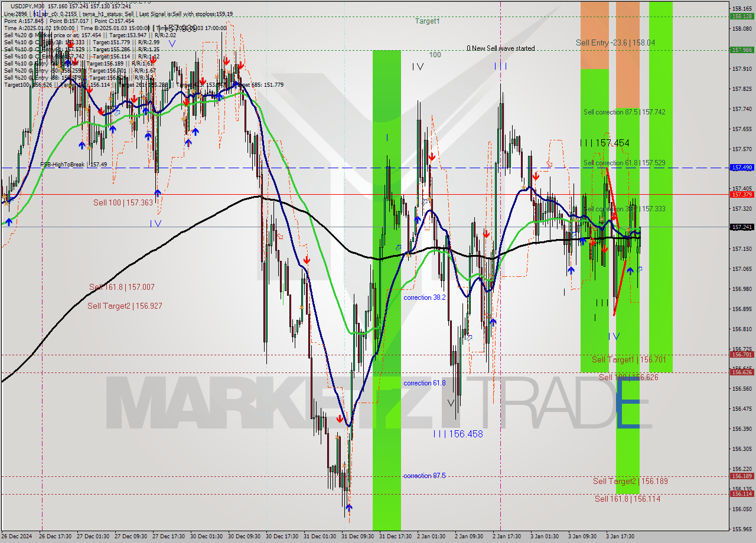Screen dimensions: 756x543
Task: Click '3 Jan 09:30' on time axis
Action: point(582,537)
